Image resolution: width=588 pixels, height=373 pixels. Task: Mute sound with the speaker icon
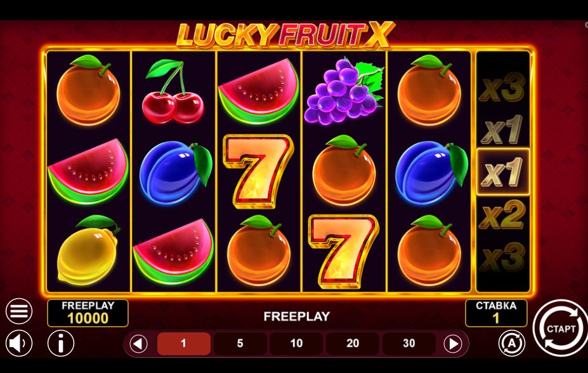pyautogui.click(x=19, y=343)
